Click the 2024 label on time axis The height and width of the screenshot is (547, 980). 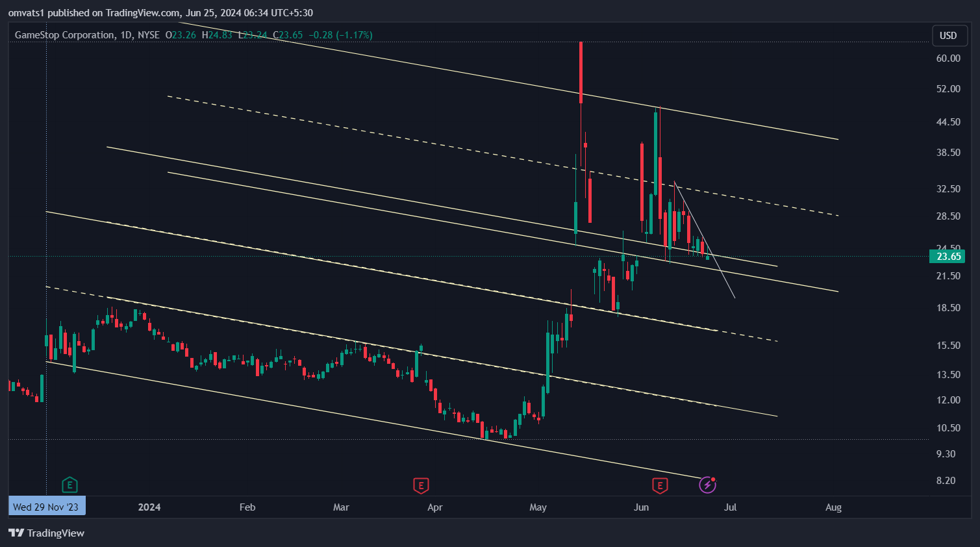click(x=149, y=507)
